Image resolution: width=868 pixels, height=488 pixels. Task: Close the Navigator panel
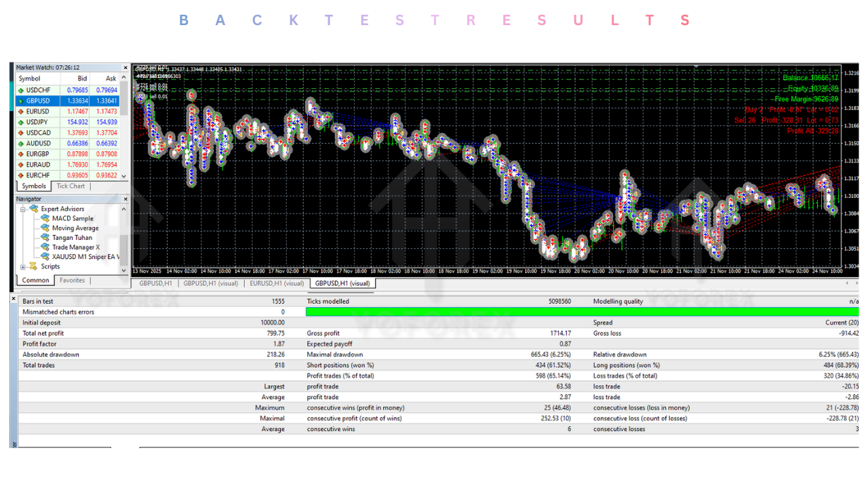point(125,199)
